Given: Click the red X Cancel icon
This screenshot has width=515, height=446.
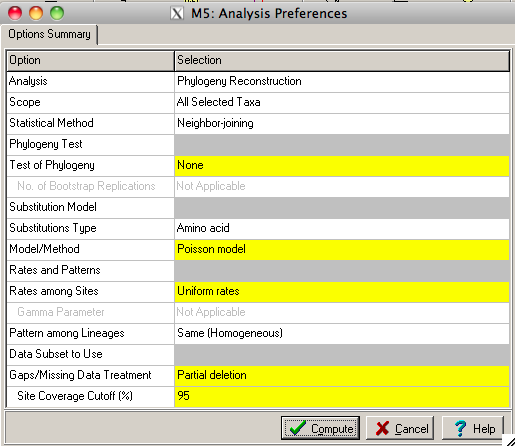Looking at the screenshot, I should tap(382, 428).
